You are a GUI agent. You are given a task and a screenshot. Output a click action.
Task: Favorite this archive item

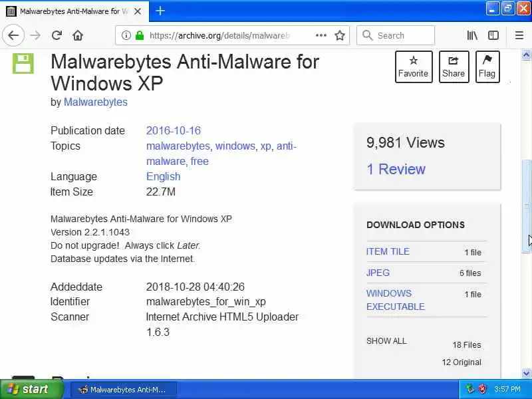(x=414, y=67)
